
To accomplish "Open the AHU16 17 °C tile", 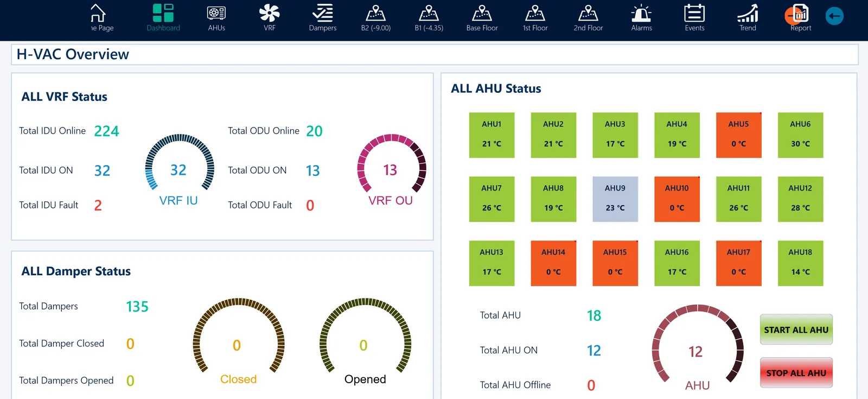I will pyautogui.click(x=677, y=263).
